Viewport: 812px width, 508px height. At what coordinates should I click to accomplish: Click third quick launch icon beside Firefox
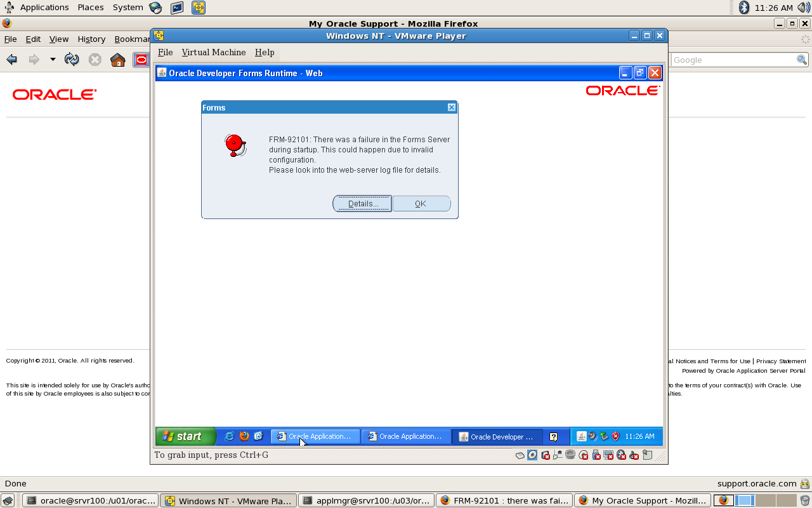pos(259,436)
